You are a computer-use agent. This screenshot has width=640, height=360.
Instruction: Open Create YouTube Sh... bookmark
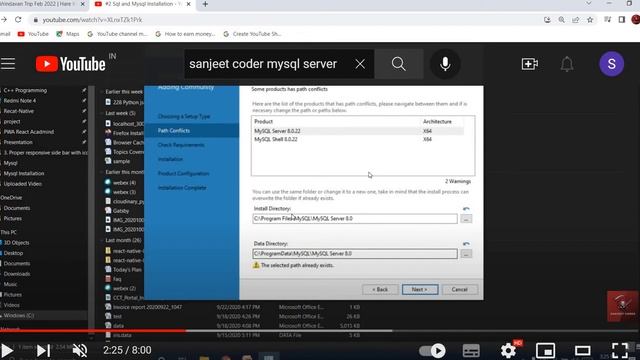252,34
